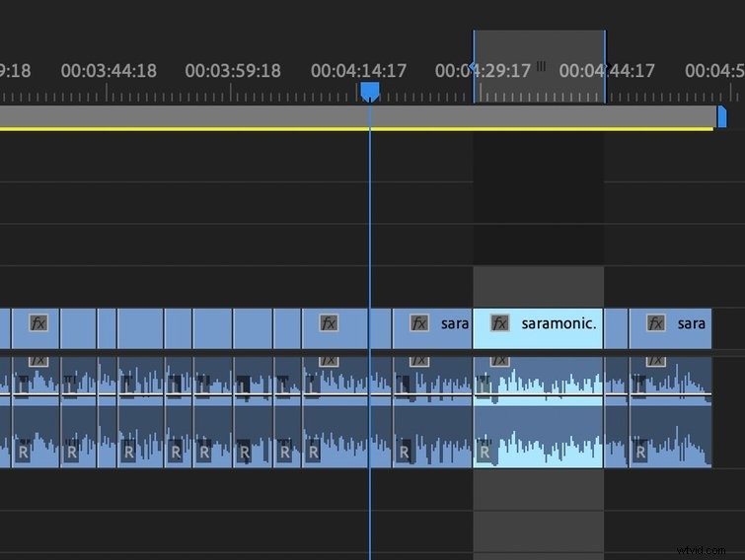Viewport: 745px width, 560px height.
Task: Click the audio fx badge on the last audio clip
Action: point(655,361)
